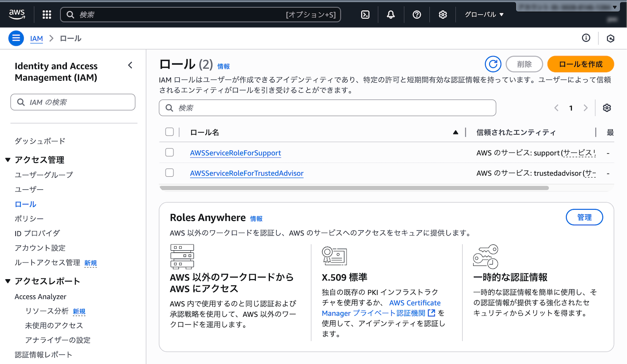Check the AWSServiceRoleForSupport row checkbox
627x364 pixels.
(x=169, y=153)
